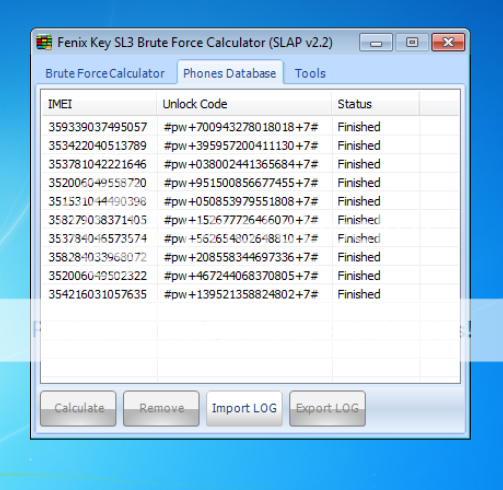Select the row with IMEI 354216031057635
The height and width of the screenshot is (490, 503).
[250, 294]
